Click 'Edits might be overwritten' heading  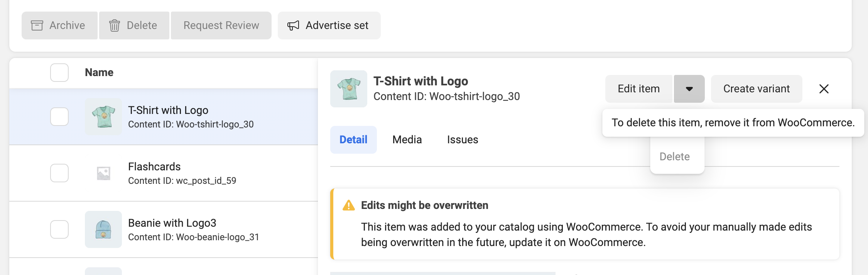[x=425, y=205]
